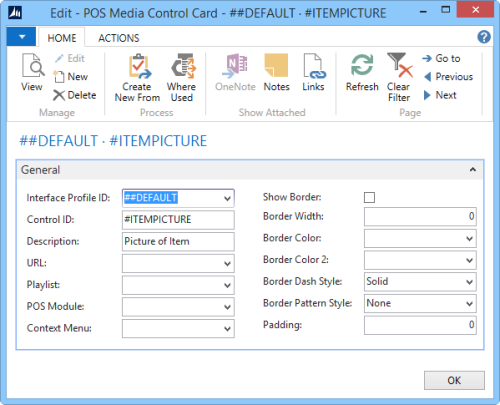Click the View icon in Manage group
This screenshot has width=500, height=405.
click(x=32, y=65)
